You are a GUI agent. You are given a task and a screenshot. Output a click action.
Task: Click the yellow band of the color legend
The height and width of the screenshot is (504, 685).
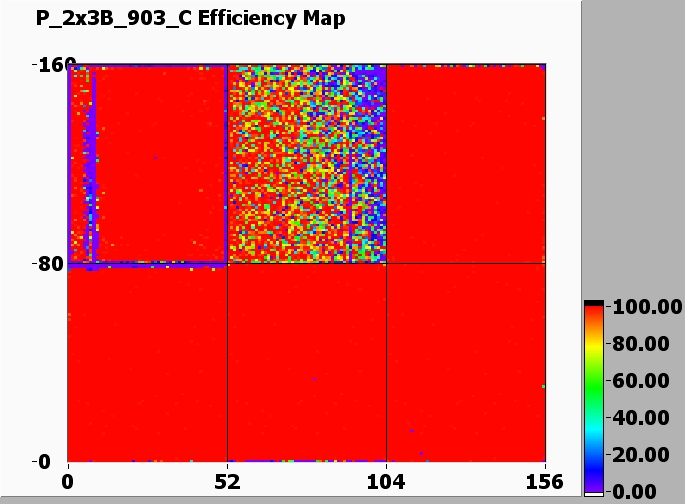(594, 345)
